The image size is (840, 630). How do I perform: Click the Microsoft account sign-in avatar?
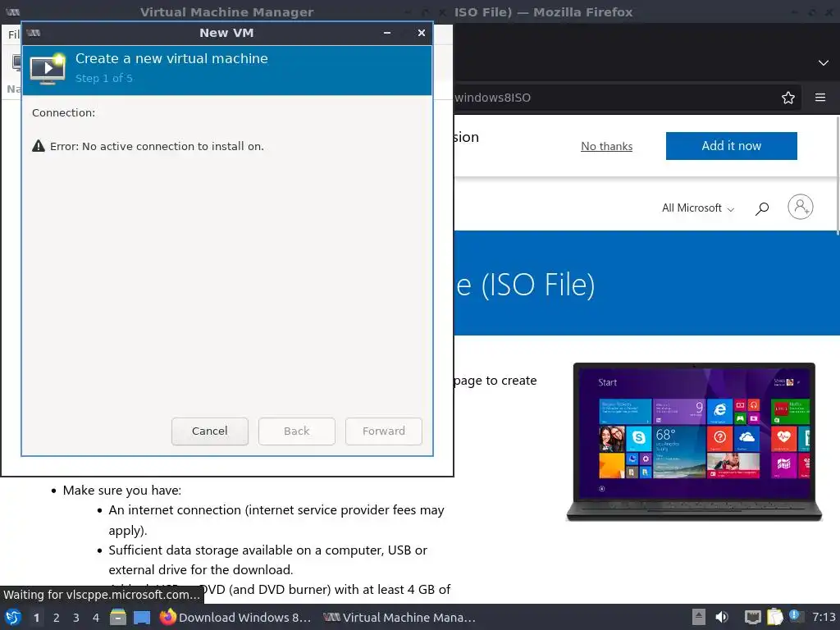point(801,207)
